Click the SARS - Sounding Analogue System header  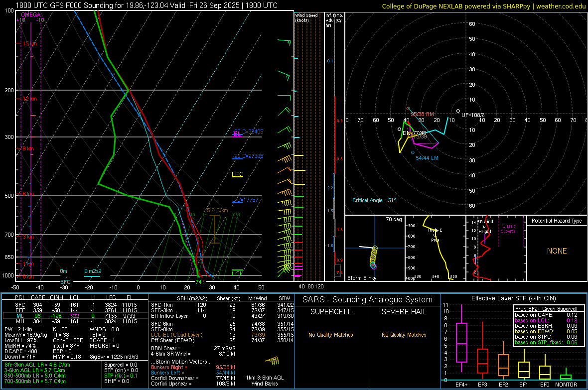[x=368, y=300]
